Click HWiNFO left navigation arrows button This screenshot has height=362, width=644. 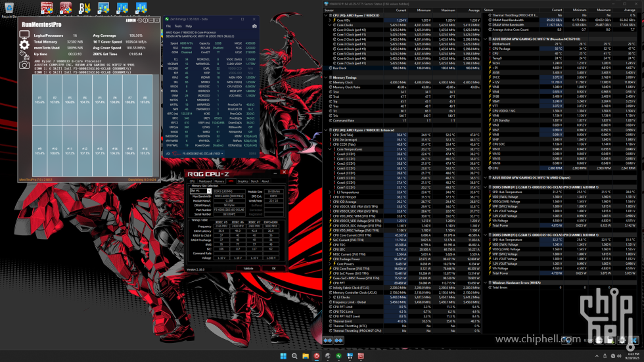click(328, 340)
